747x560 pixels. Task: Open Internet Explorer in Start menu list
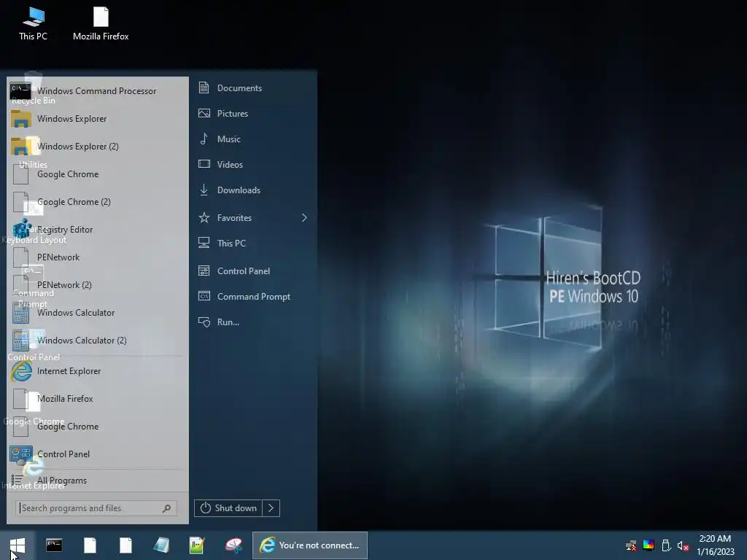[x=97, y=371]
